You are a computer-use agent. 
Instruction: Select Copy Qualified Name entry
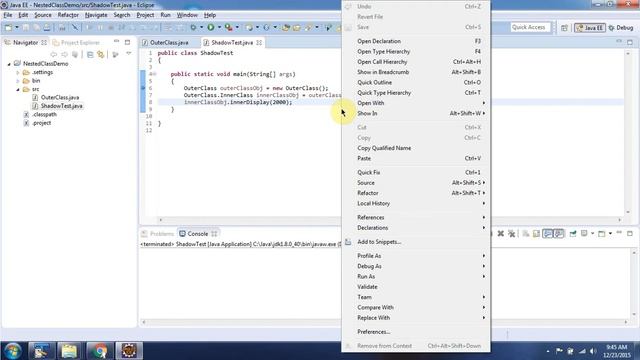pos(416,148)
